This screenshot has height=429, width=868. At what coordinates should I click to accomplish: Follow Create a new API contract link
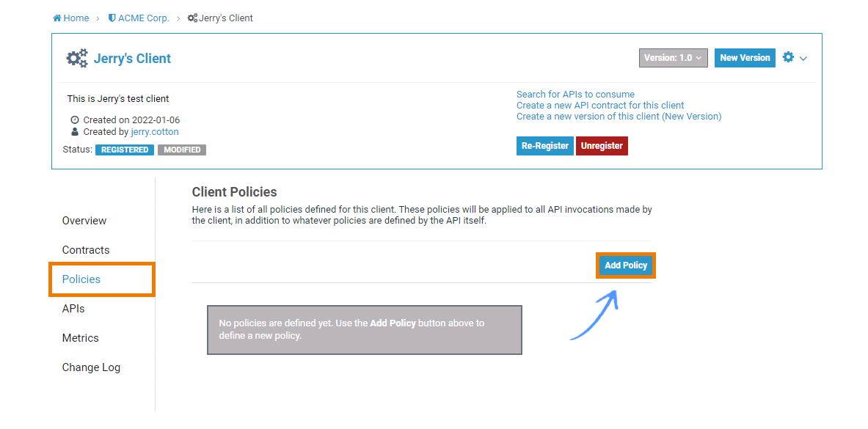tap(600, 105)
